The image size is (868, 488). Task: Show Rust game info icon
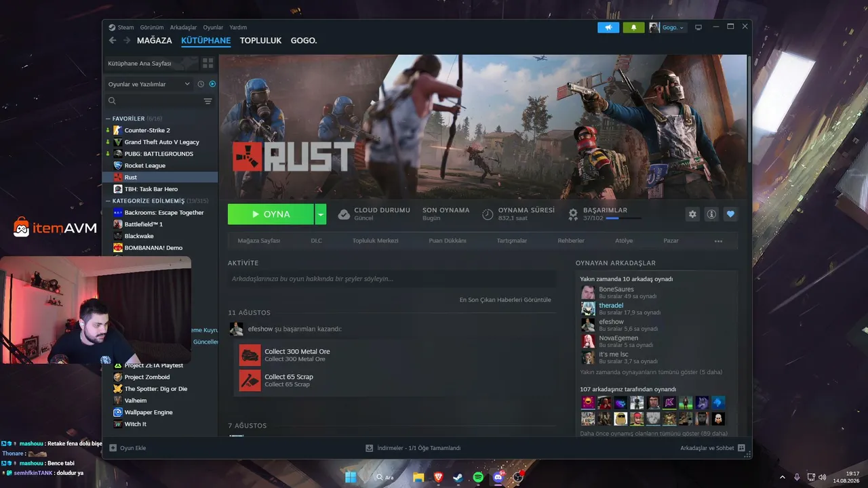pos(711,214)
